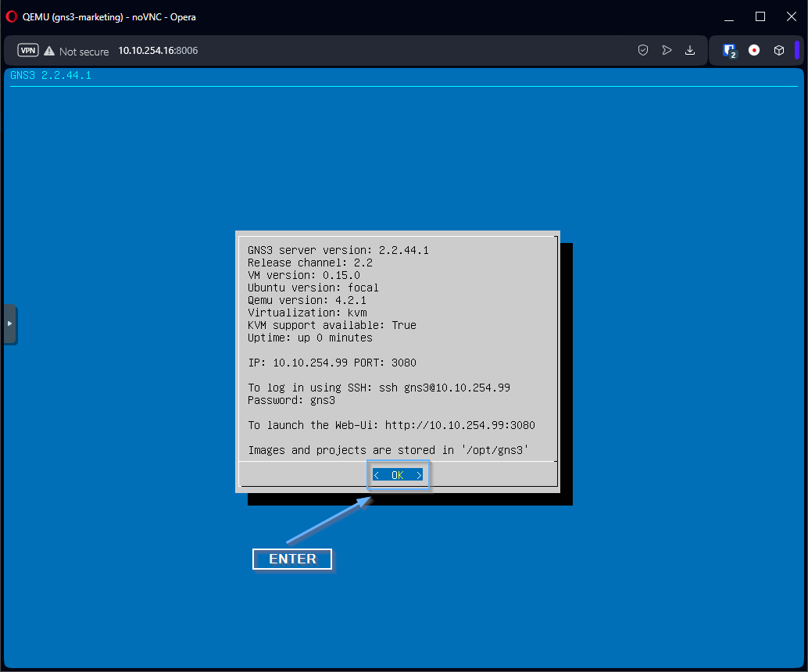Click the Web-Ui URL http://10.10.254.99:3080
This screenshot has width=808, height=672.
click(459, 425)
